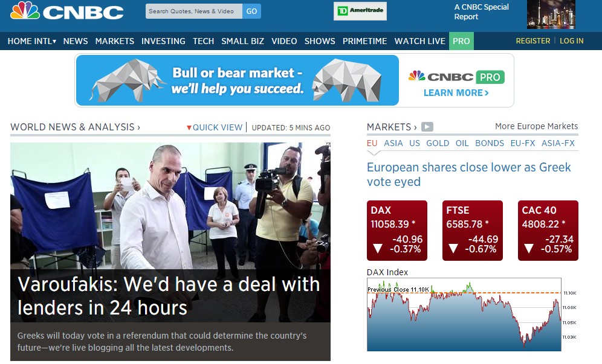Expand the HOME INTL dropdown arrow
The image size is (602, 364).
pyautogui.click(x=54, y=42)
